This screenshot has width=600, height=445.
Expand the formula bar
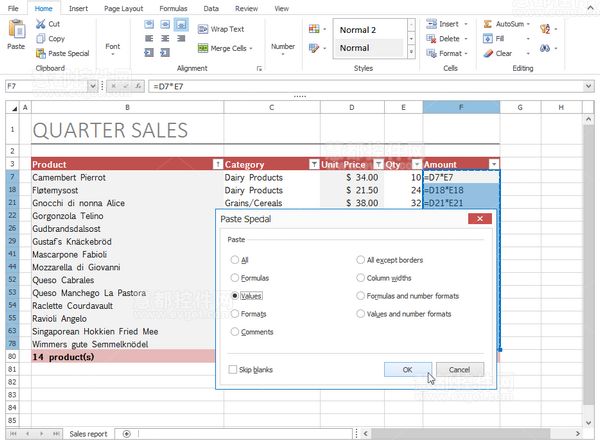(589, 86)
